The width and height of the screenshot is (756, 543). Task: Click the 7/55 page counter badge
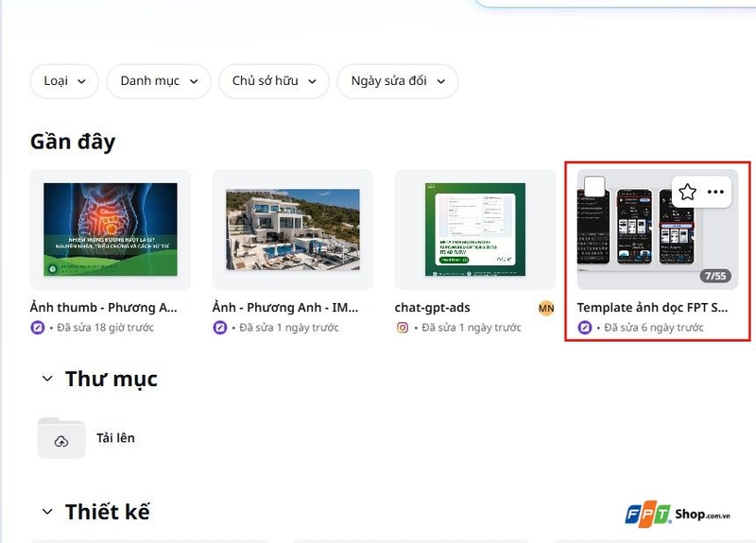(715, 276)
